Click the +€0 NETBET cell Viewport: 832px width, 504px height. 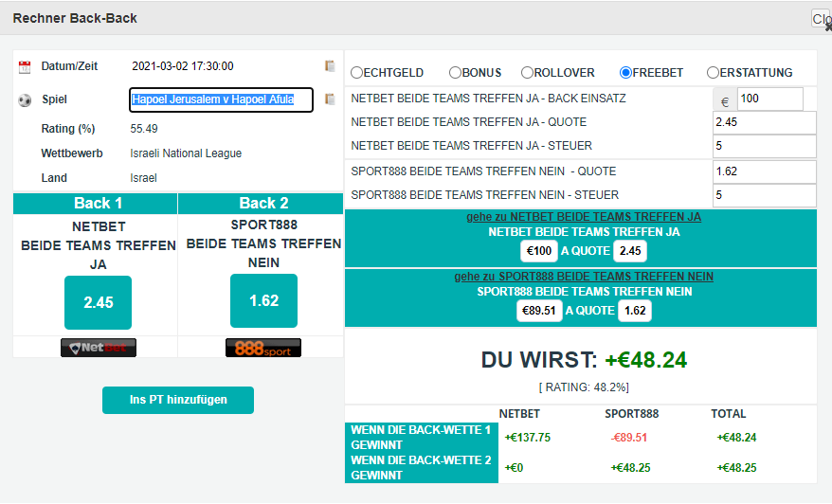(x=514, y=468)
